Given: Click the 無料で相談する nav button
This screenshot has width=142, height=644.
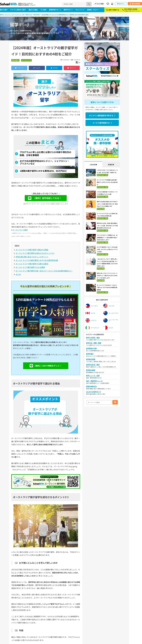Looking at the screenshot, I should 112,10.
